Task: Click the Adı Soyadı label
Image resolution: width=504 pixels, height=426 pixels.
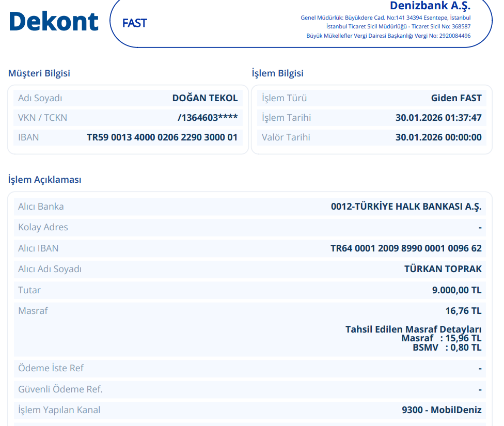Action: point(40,98)
